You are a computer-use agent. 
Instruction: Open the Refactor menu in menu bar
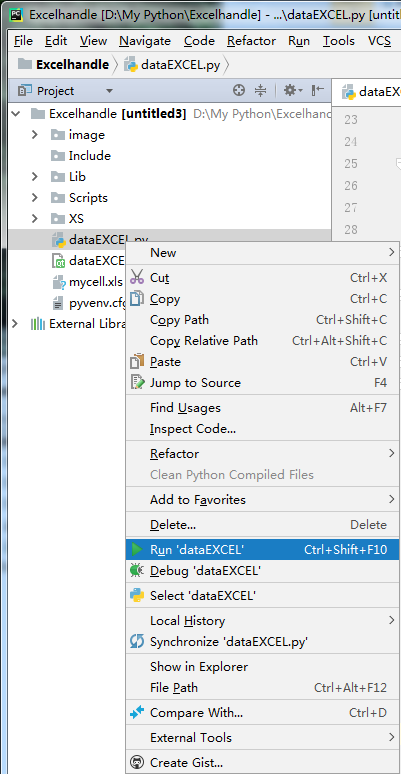[x=251, y=41]
